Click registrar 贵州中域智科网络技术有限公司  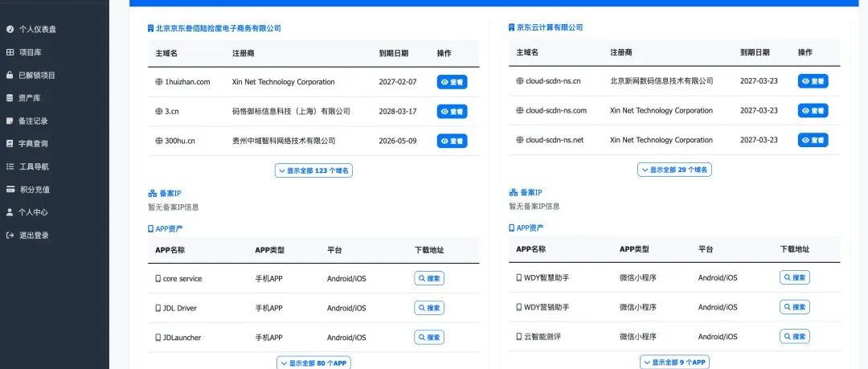284,141
